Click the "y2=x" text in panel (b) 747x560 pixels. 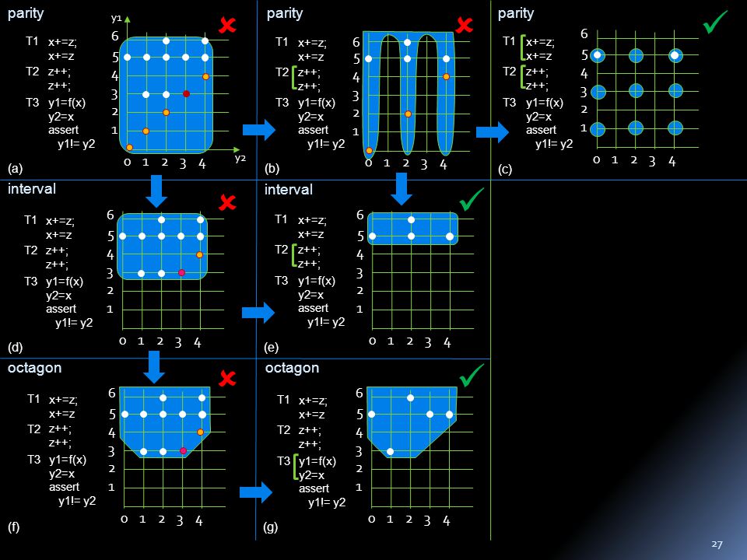[310, 117]
